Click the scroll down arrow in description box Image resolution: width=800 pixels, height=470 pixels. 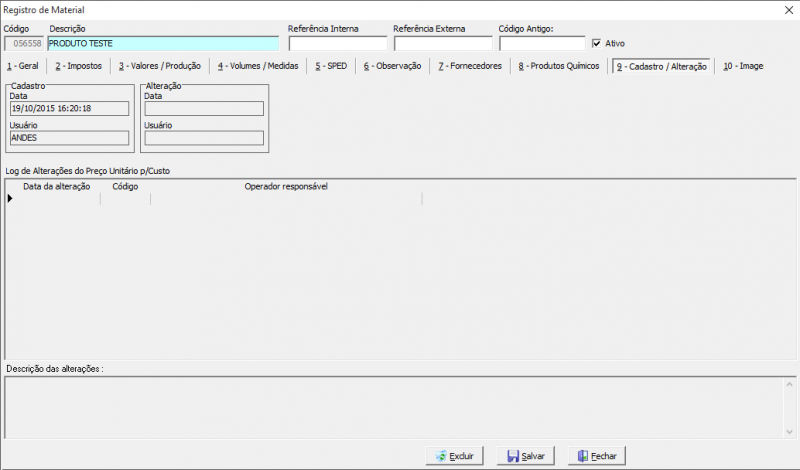tap(789, 432)
